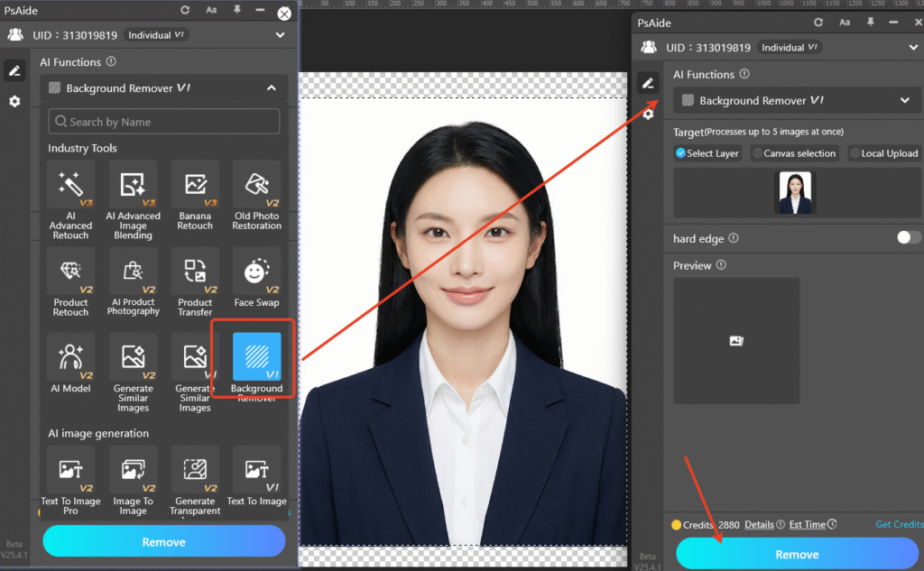Viewport: 924px width, 571px height.
Task: Click the Get Credits link
Action: 900,524
